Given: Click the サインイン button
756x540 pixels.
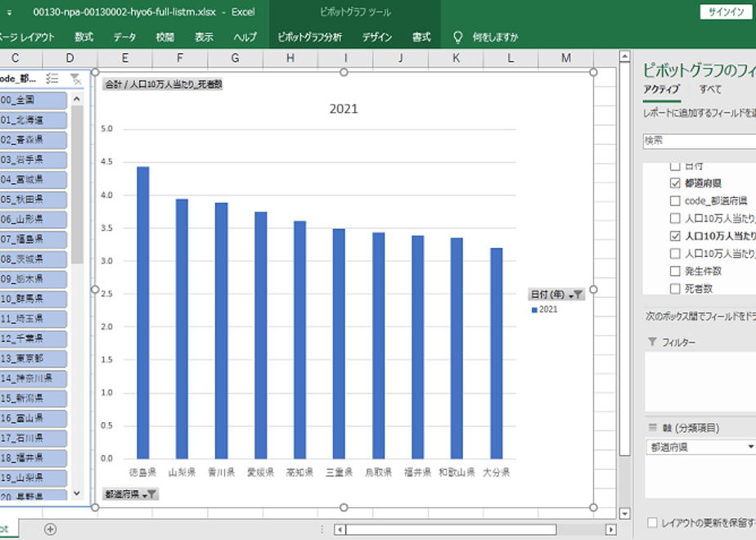Looking at the screenshot, I should [726, 12].
